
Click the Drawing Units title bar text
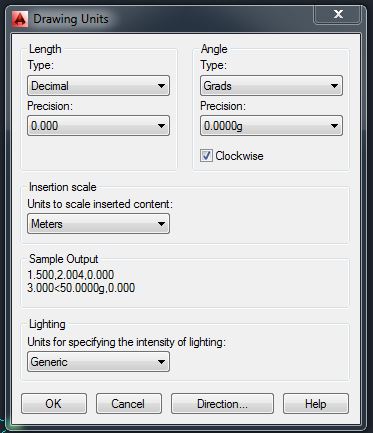click(x=71, y=19)
